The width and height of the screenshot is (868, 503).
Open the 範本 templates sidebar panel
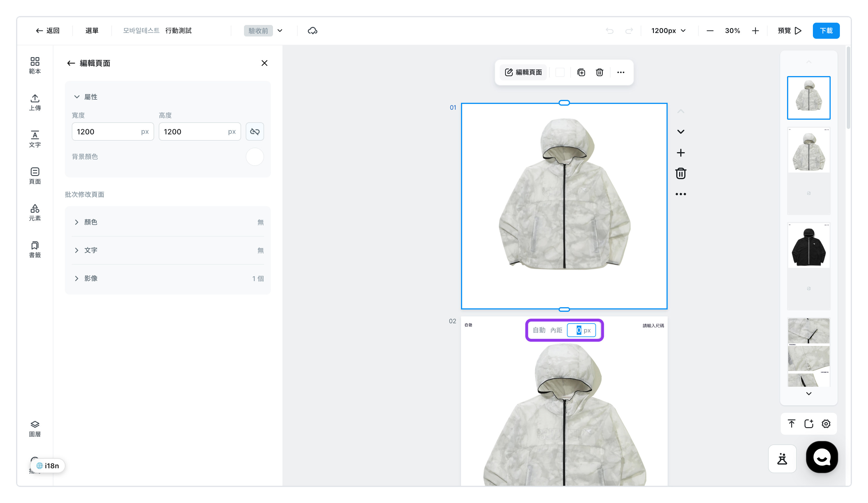pos(35,65)
